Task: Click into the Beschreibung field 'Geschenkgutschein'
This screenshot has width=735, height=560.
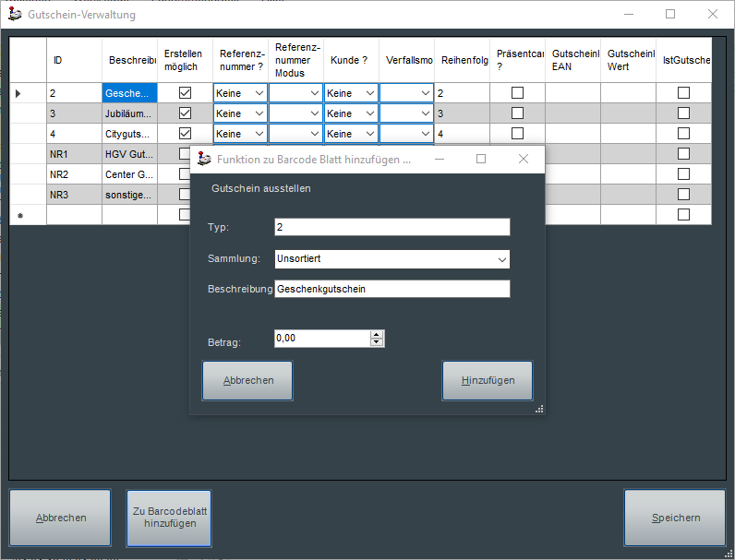Action: pyautogui.click(x=392, y=289)
